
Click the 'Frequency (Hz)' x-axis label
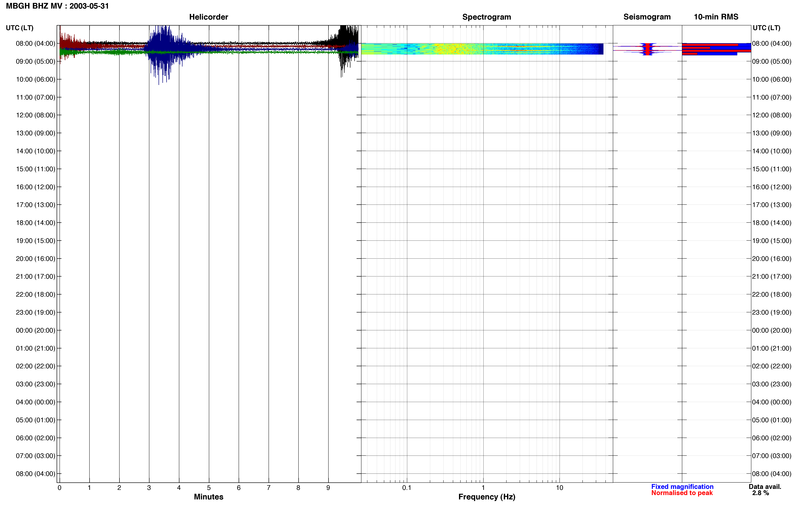487,497
